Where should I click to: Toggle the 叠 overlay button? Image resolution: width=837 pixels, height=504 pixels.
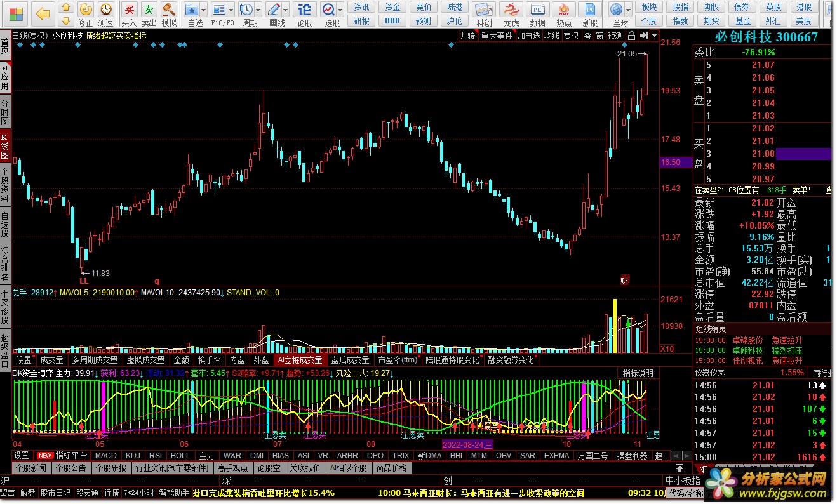pos(587,36)
